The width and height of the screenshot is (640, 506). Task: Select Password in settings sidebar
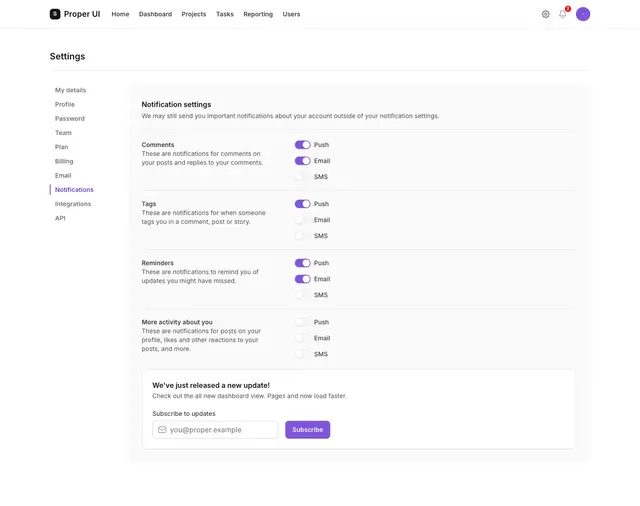coord(70,119)
